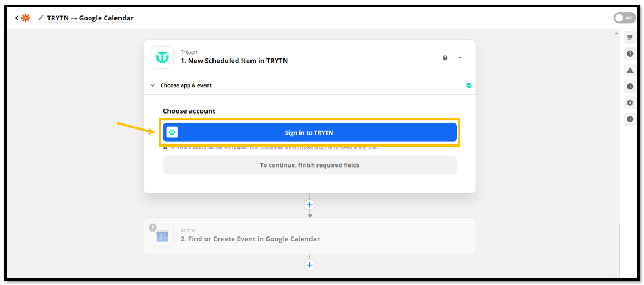Open the zap settings gear icon

[630, 103]
